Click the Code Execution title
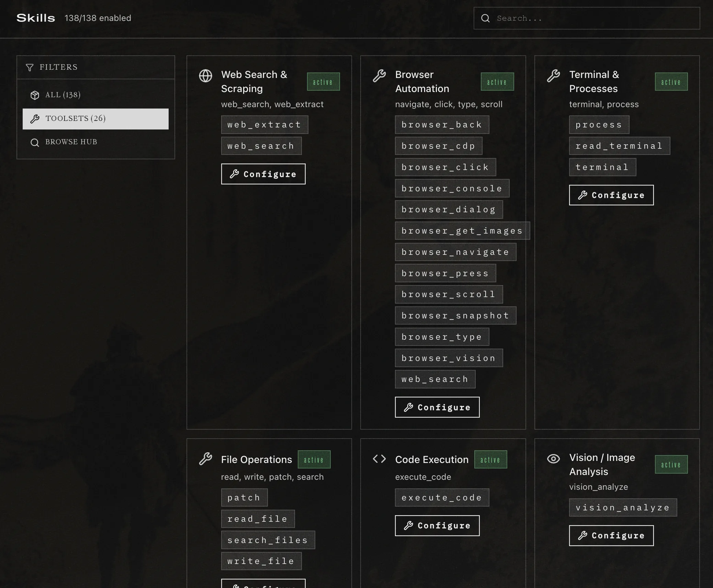Screen dimensions: 713x588 pos(432,460)
